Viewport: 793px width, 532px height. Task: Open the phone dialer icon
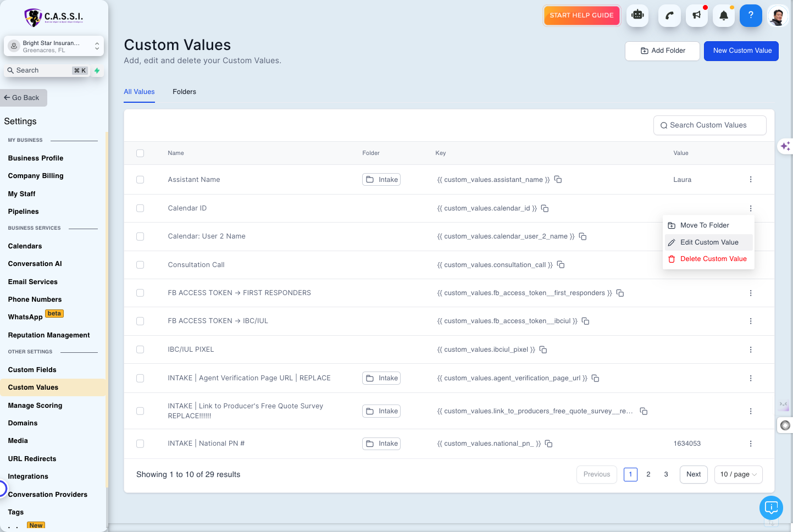click(x=669, y=15)
